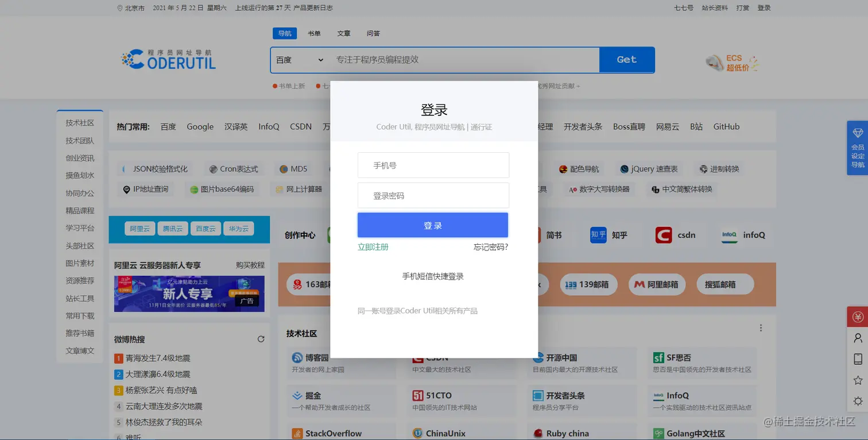868x440 pixels.
Task: Click the blue 登录 submit button
Action: [x=433, y=225]
